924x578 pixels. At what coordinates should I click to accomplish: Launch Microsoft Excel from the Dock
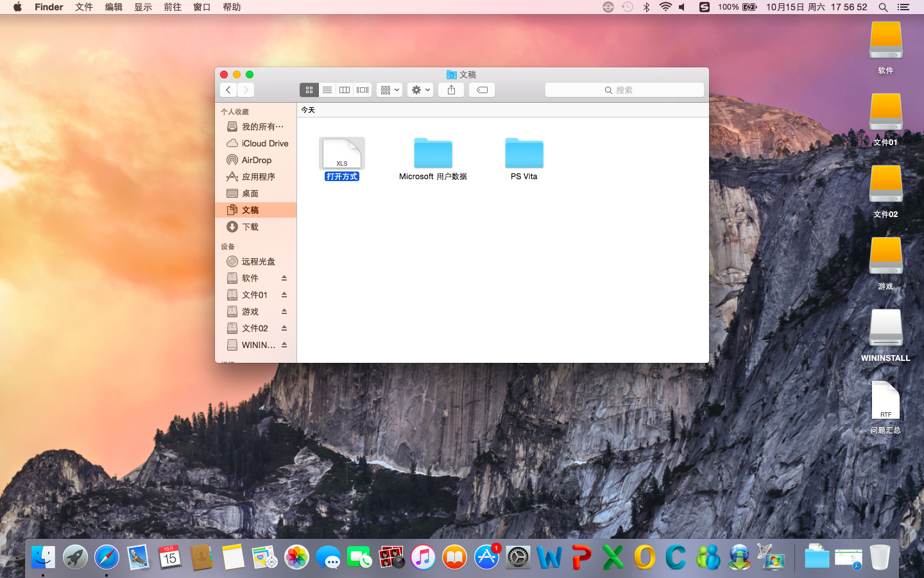(x=613, y=557)
